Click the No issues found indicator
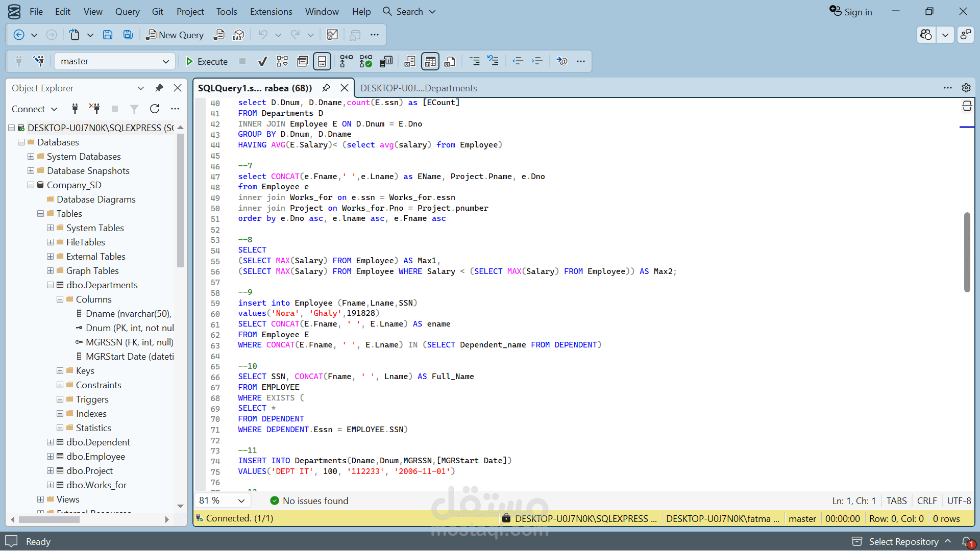This screenshot has height=551, width=980. pyautogui.click(x=309, y=500)
